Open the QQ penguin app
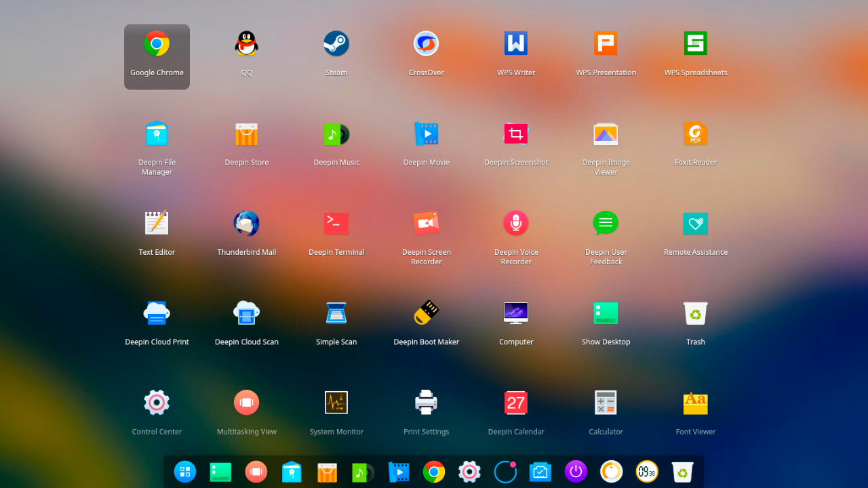The width and height of the screenshot is (868, 488). click(246, 44)
